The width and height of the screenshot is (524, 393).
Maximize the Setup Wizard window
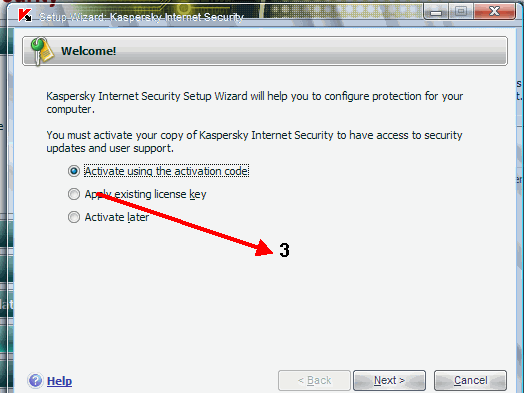[x=461, y=12]
